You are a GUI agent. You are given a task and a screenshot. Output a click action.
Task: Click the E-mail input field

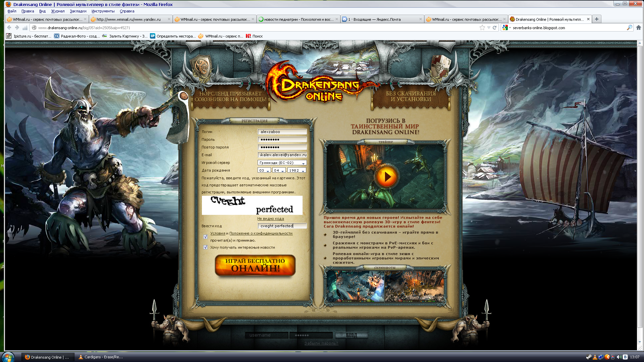[282, 155]
